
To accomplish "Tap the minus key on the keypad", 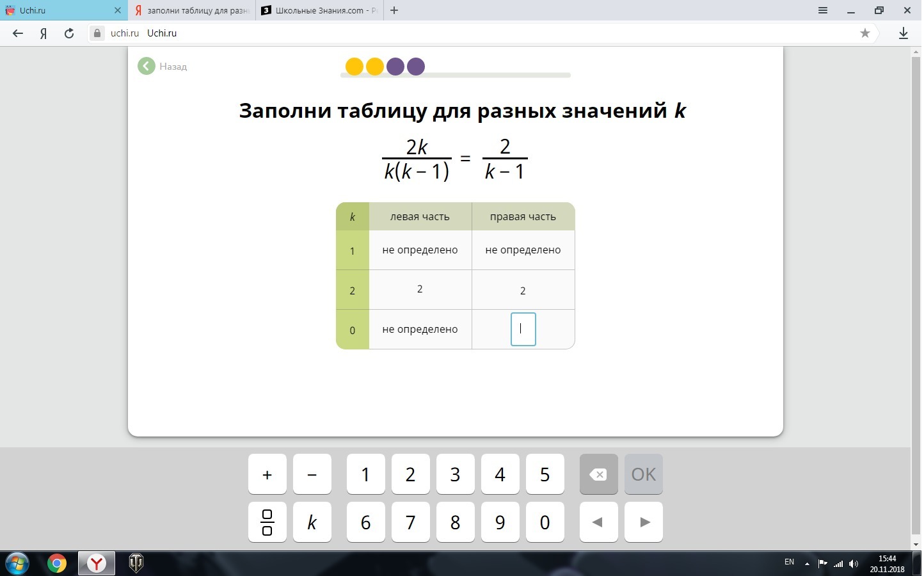I will (x=312, y=474).
